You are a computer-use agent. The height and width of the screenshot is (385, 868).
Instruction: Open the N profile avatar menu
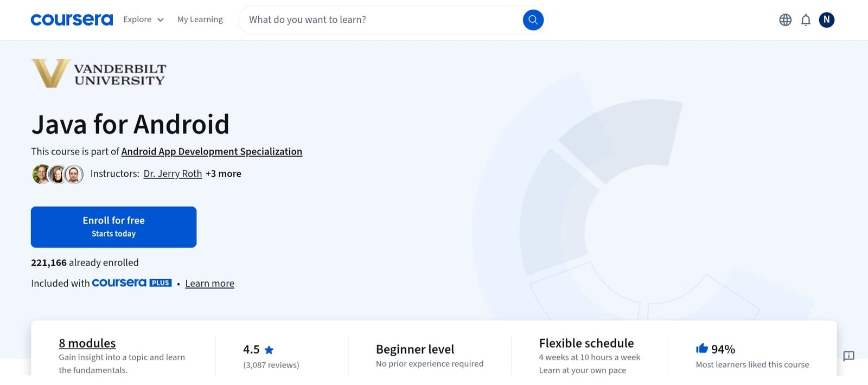click(x=826, y=20)
